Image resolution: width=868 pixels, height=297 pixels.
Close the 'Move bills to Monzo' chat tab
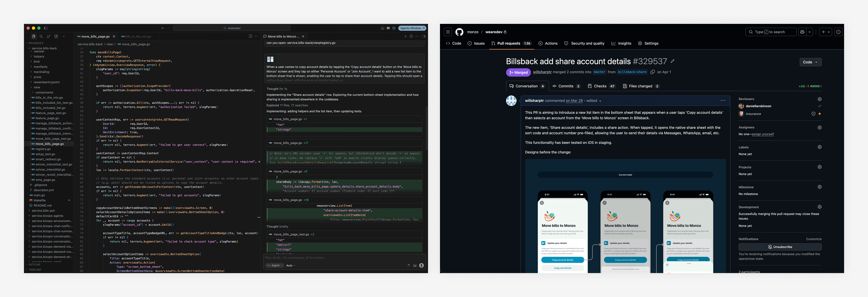303,36
